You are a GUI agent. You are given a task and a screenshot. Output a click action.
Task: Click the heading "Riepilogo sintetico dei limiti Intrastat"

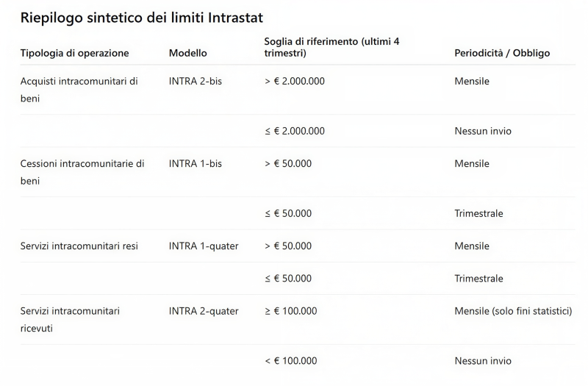(x=141, y=16)
